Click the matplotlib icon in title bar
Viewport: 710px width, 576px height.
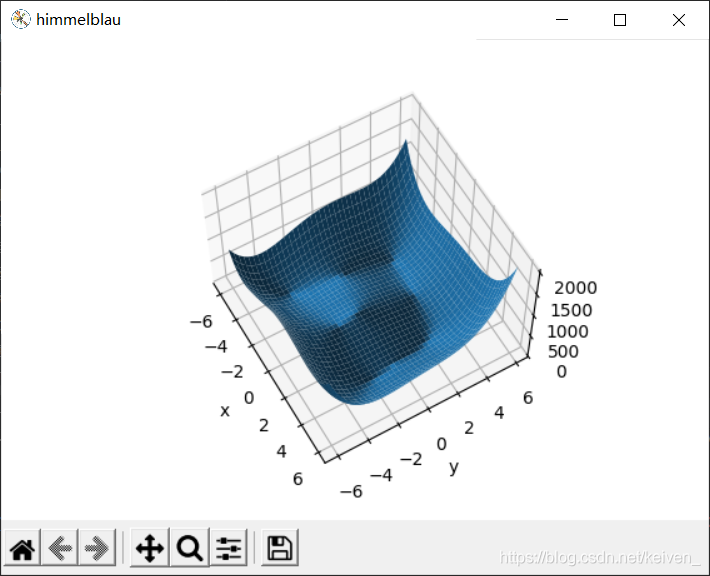pos(20,19)
